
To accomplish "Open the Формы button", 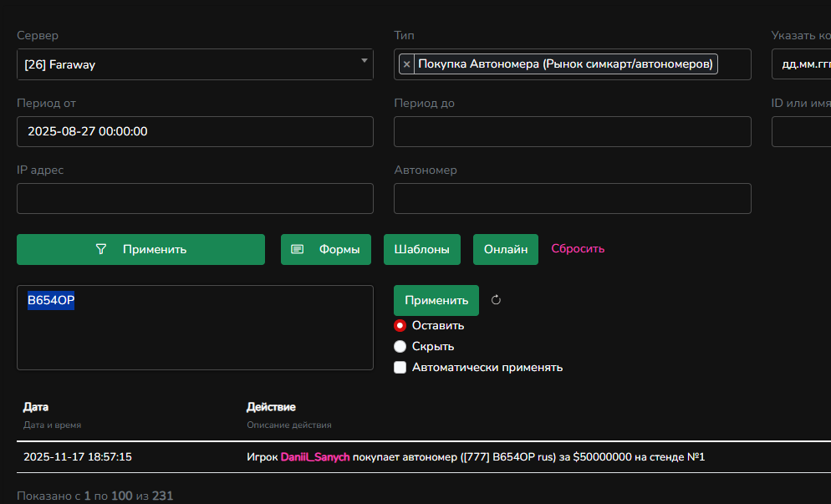I will pos(326,249).
